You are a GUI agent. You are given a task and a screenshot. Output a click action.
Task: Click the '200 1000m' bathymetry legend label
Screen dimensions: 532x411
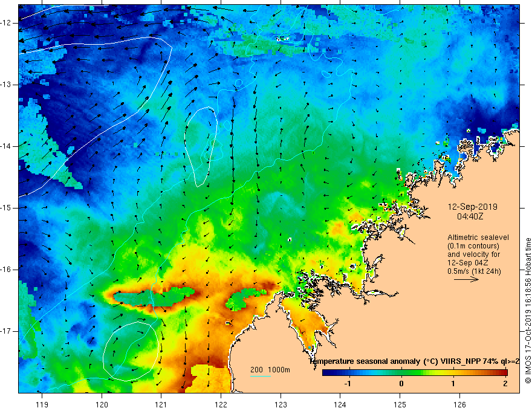270,370
